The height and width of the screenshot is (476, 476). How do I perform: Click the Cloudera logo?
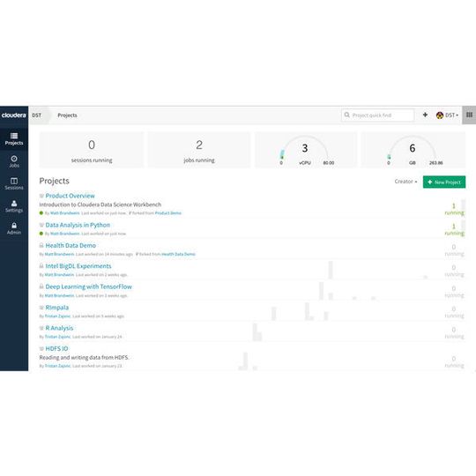coord(13,115)
